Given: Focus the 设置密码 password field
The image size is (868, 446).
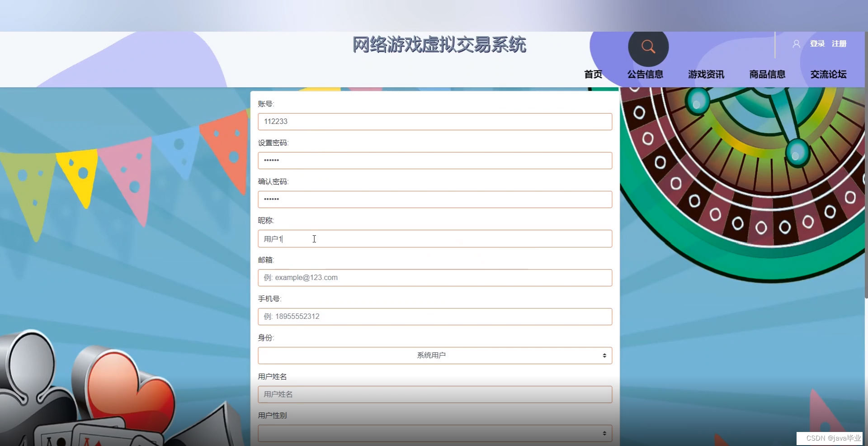Looking at the screenshot, I should coord(435,161).
